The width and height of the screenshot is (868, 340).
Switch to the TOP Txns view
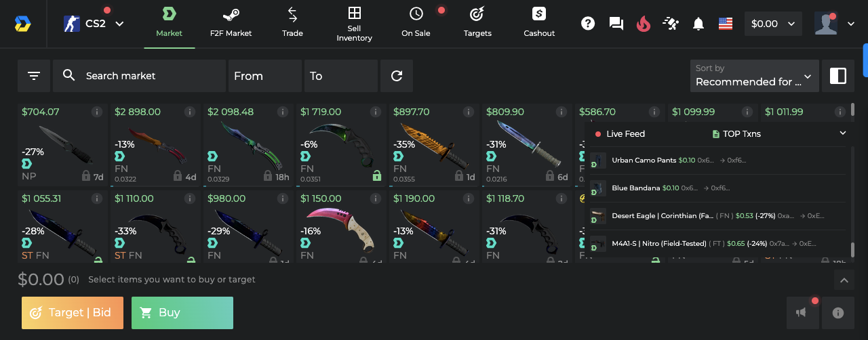[736, 133]
